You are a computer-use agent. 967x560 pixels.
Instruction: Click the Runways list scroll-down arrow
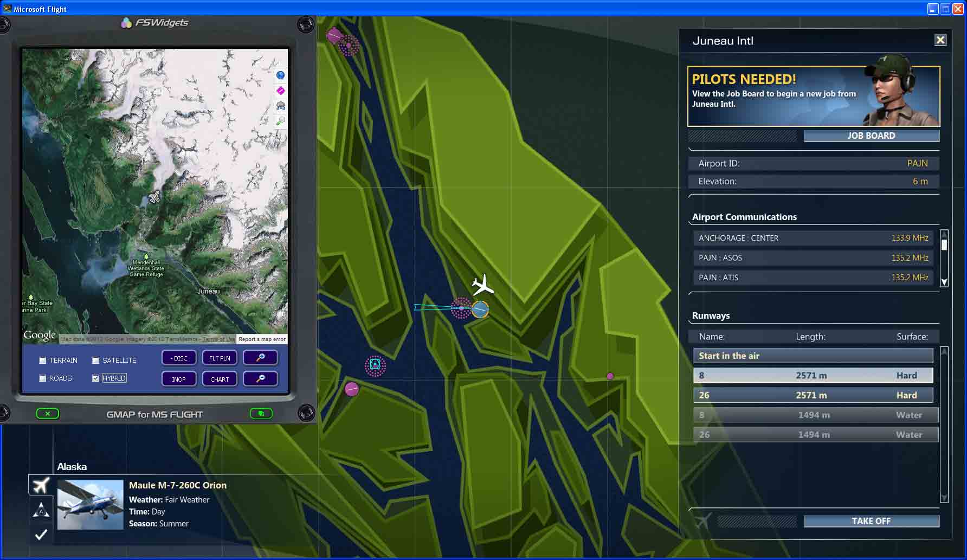coord(944,498)
